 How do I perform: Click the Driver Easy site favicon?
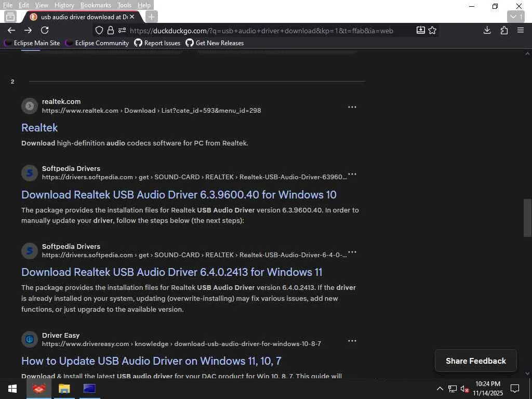pos(30,339)
